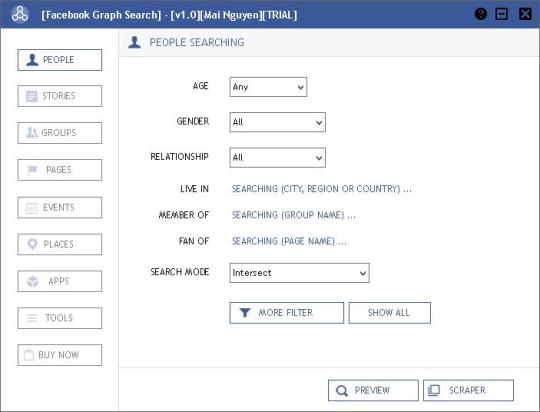This screenshot has width=540, height=412.
Task: Expand the RELATIONSHIP dropdown
Action: pos(278,158)
